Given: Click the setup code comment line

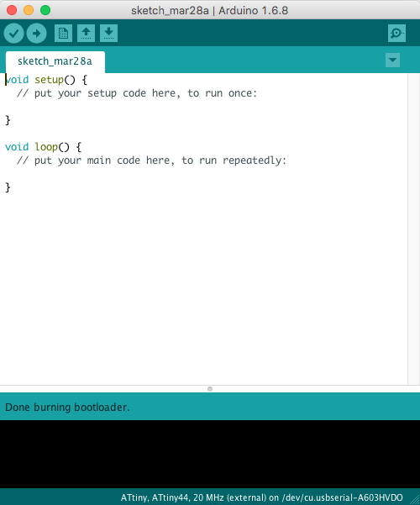Looking at the screenshot, I should 137,93.
